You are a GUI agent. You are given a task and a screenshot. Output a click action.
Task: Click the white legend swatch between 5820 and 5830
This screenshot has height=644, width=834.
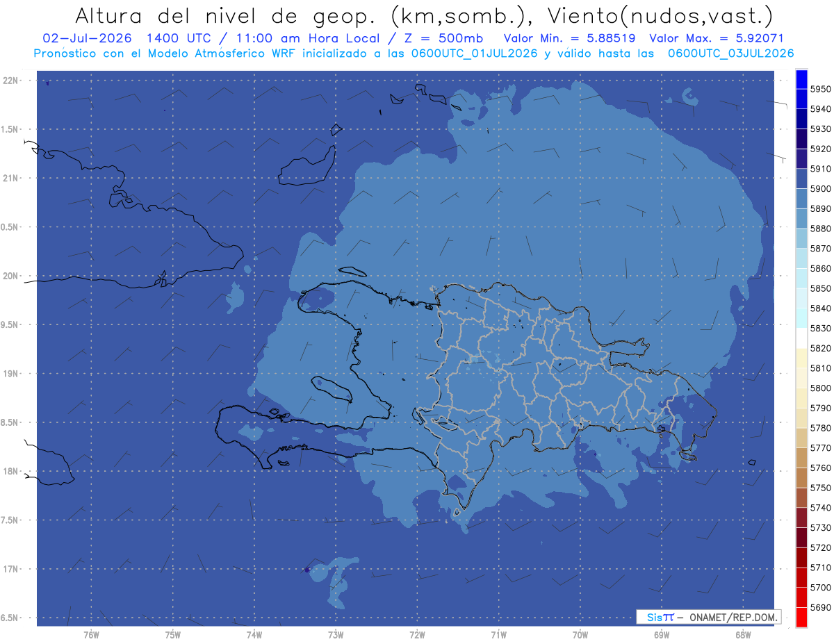pos(801,338)
